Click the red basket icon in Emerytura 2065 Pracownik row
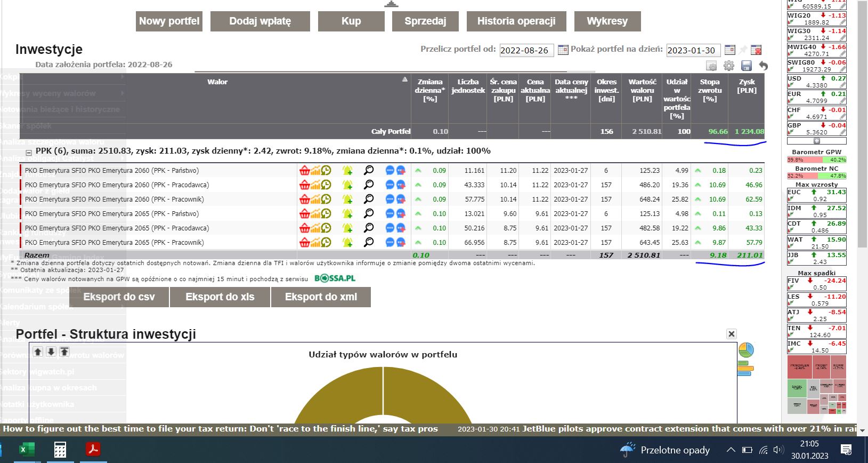Image resolution: width=868 pixels, height=463 pixels. [x=304, y=242]
